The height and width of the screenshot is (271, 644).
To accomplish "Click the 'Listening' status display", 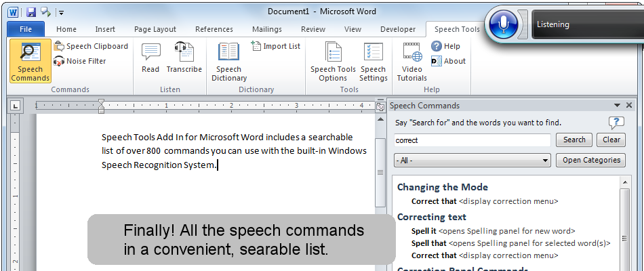I will point(588,24).
